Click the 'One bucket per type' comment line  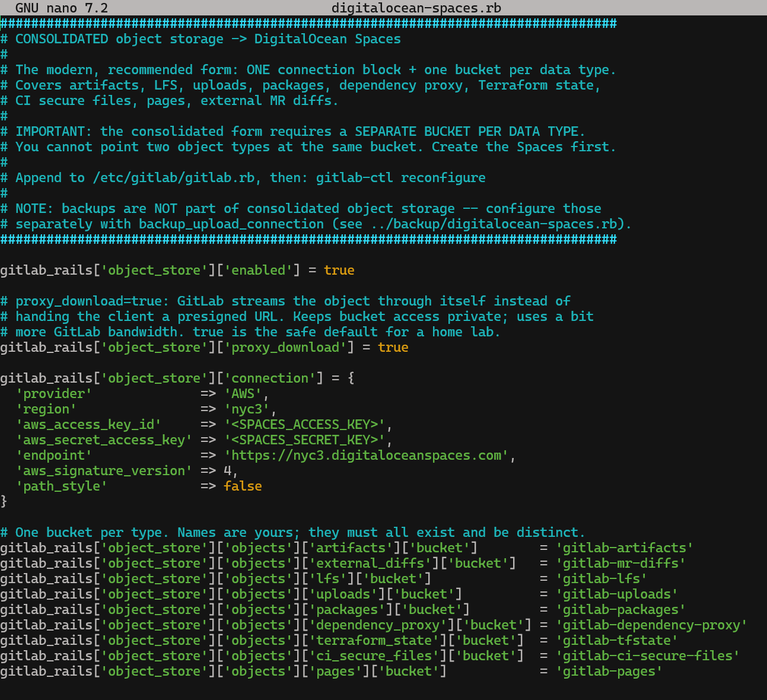pyautogui.click(x=292, y=533)
